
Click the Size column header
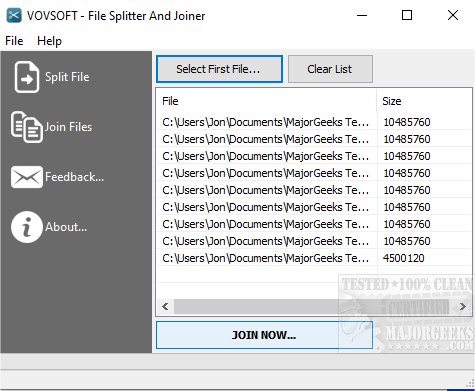point(424,101)
